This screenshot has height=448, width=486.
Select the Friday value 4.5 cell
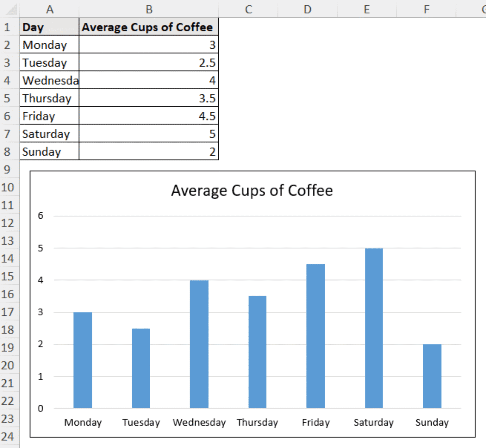click(x=149, y=116)
